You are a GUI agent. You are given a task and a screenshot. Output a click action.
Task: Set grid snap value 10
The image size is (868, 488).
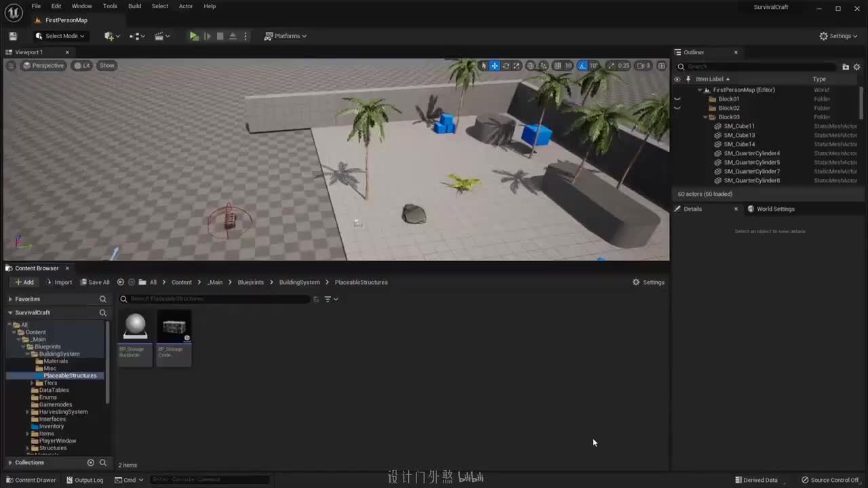568,66
